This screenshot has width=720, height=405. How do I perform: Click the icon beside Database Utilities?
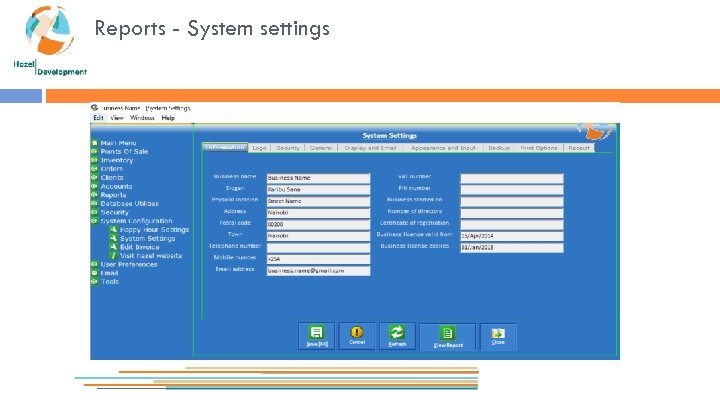click(x=95, y=203)
